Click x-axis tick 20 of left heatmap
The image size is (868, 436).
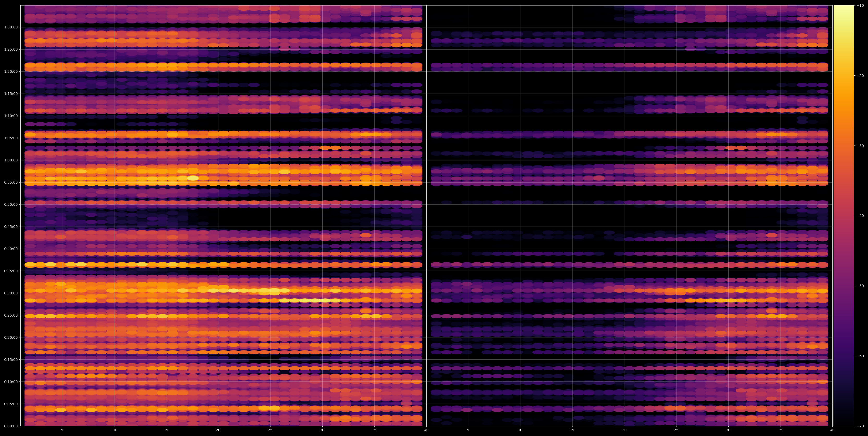click(218, 430)
